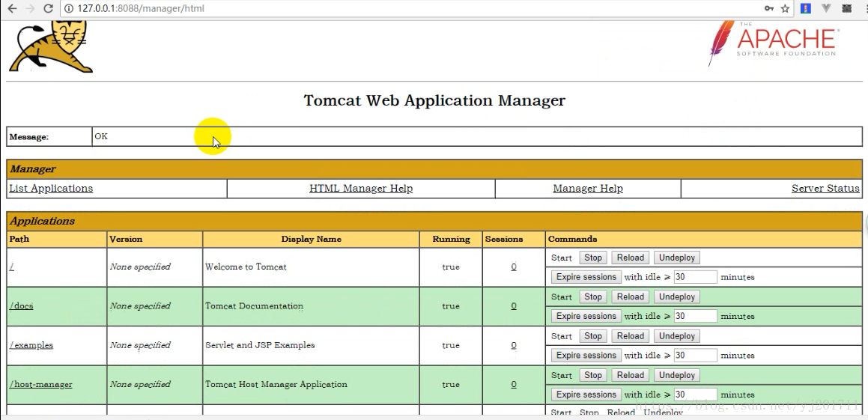Screen dimensions: 868x420
Task: Undeploy the Servlet and JSP Examples application
Action: [x=676, y=336]
